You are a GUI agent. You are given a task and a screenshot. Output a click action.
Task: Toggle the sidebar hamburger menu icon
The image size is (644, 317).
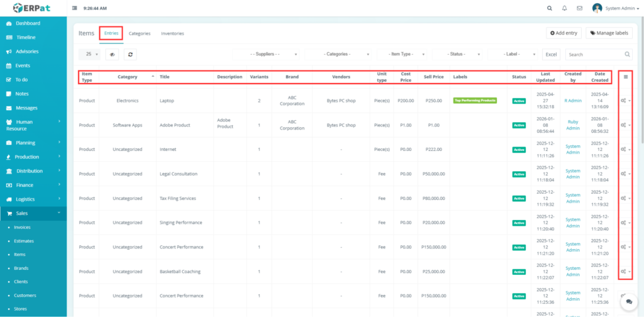point(75,8)
